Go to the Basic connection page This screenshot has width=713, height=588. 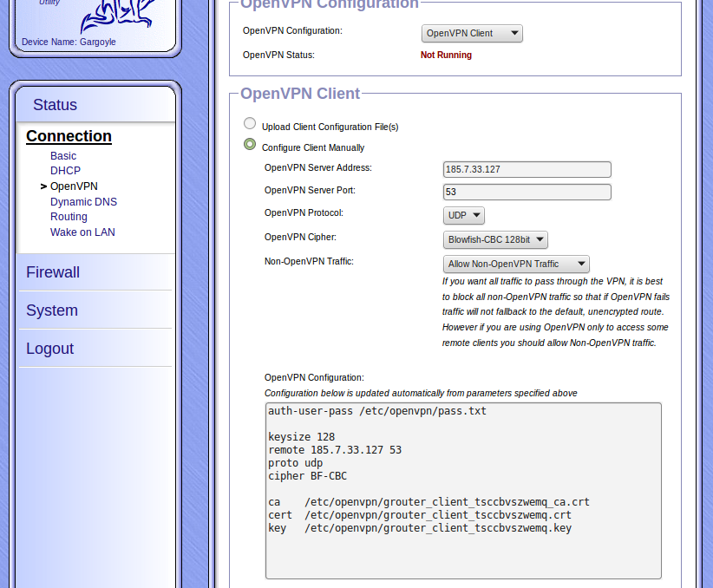[x=63, y=155]
